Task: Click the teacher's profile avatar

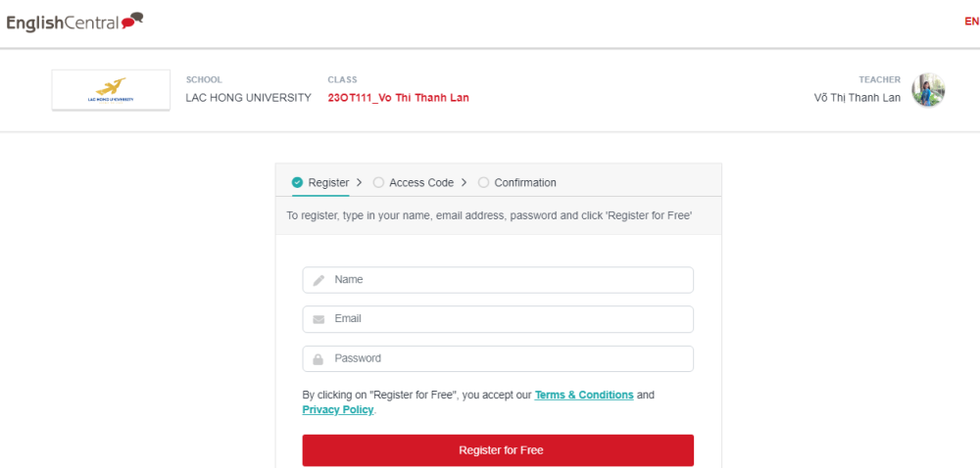Action: pos(928,90)
